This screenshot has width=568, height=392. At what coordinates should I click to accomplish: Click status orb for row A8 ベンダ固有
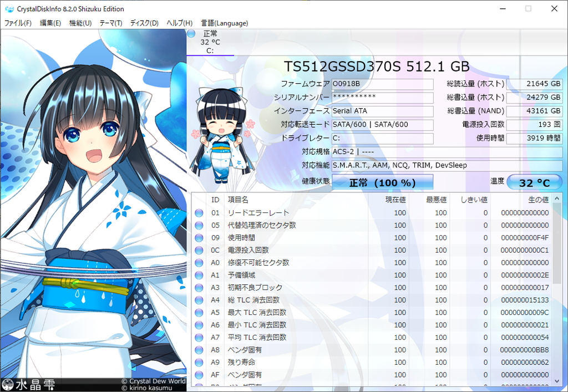pyautogui.click(x=199, y=350)
